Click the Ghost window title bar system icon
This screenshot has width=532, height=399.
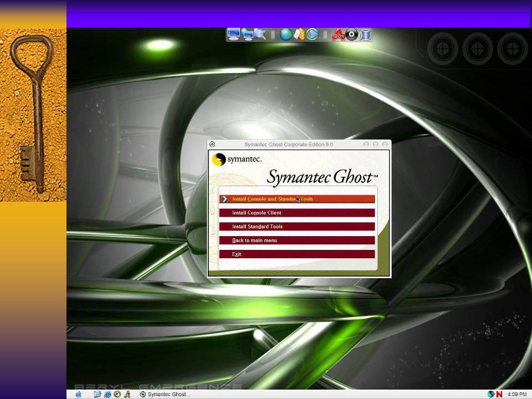(x=212, y=144)
